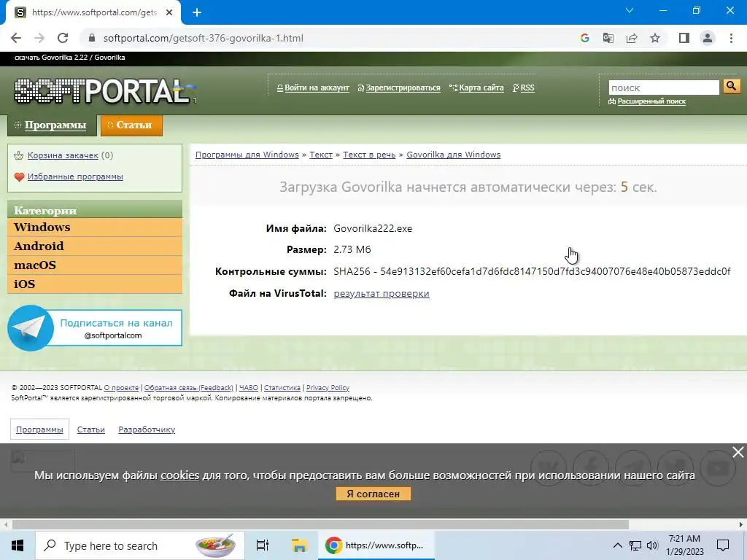This screenshot has height=560, width=747.
Task: Bookmark this page with star icon
Action: 655,38
